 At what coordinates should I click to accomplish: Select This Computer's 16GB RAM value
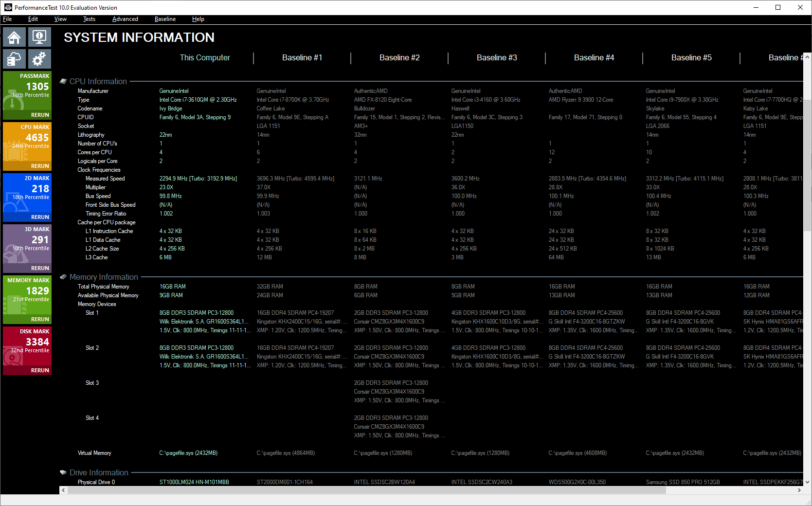point(173,287)
